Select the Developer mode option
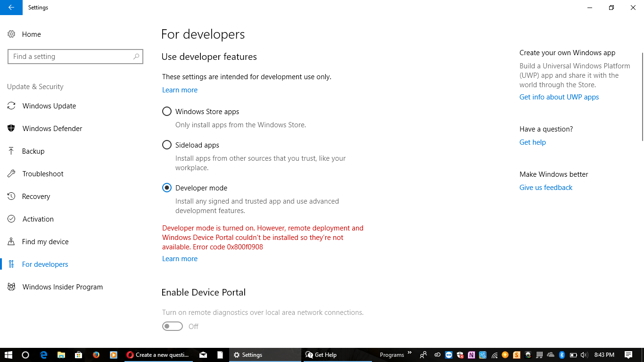Image resolution: width=644 pixels, height=362 pixels. pyautogui.click(x=166, y=188)
